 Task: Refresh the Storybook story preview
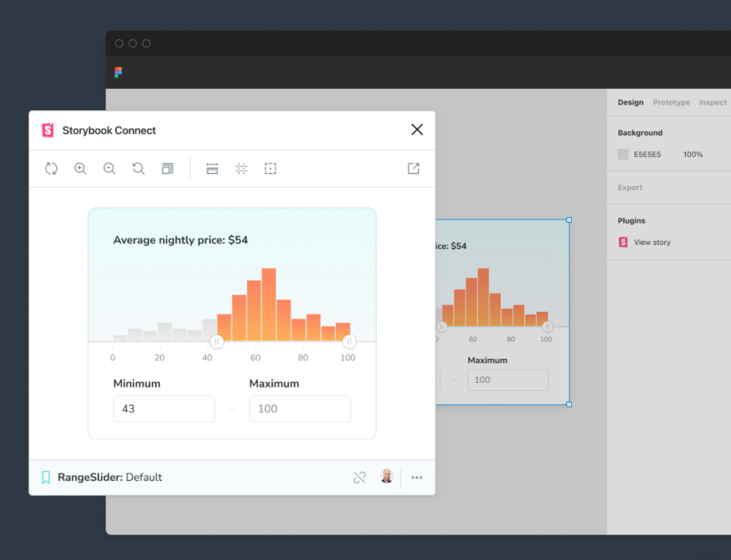[x=51, y=168]
